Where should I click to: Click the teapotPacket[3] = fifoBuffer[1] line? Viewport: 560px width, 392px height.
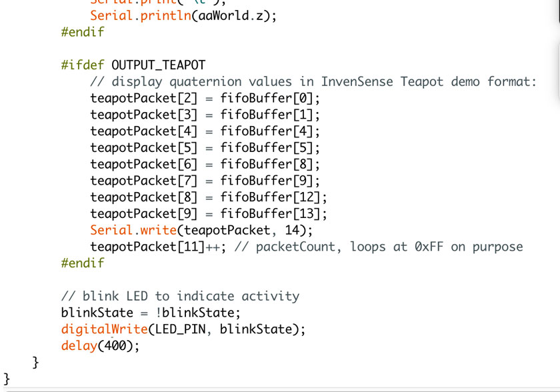[x=205, y=115]
